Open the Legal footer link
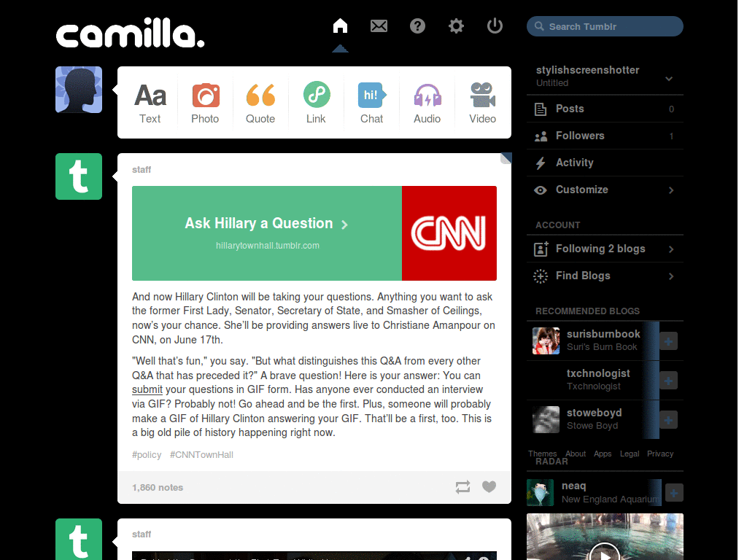The image size is (747, 560). (x=630, y=454)
